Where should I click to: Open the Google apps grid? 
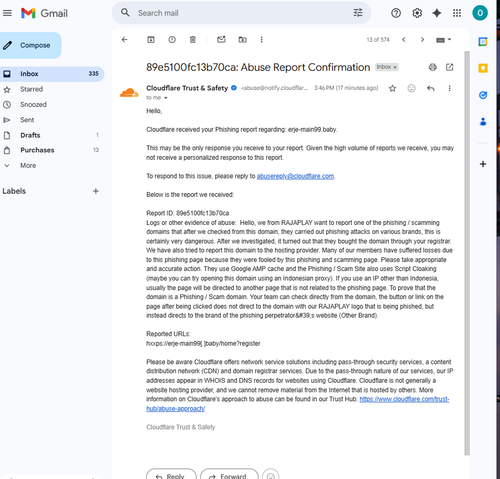click(x=457, y=13)
